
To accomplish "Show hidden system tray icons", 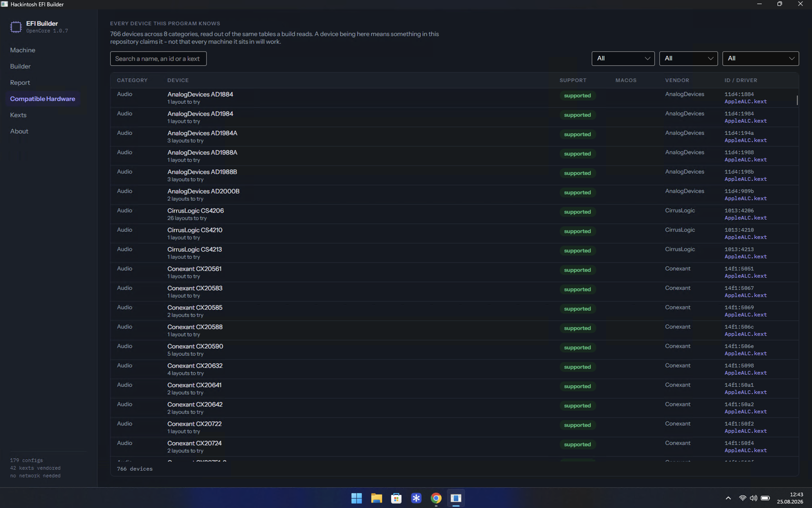I will (728, 498).
